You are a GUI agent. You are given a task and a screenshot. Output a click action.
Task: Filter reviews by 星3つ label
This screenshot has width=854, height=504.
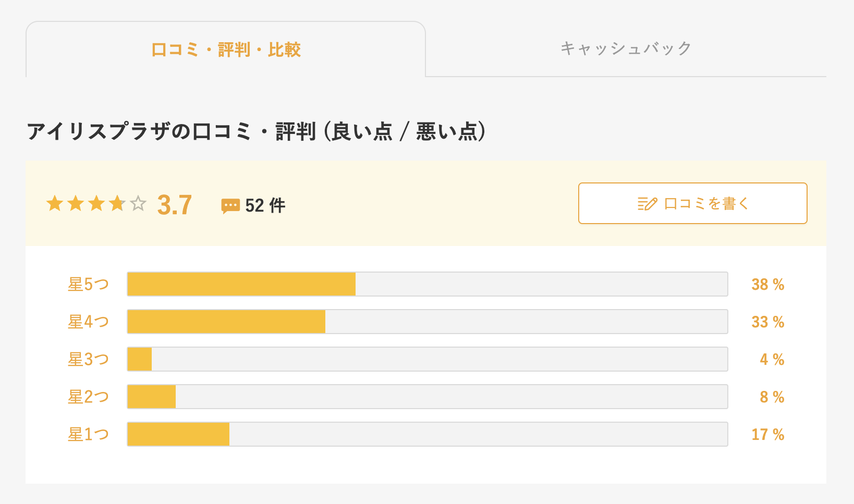88,359
